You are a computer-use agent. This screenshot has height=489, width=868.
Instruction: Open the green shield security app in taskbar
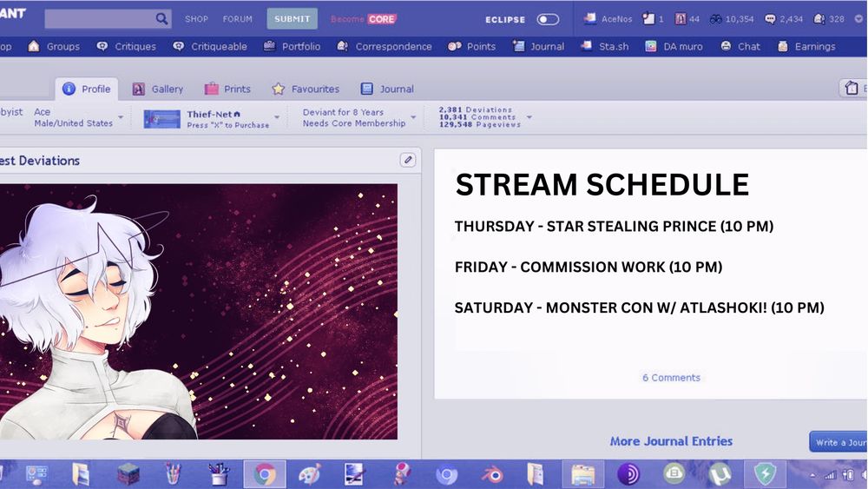(x=765, y=474)
